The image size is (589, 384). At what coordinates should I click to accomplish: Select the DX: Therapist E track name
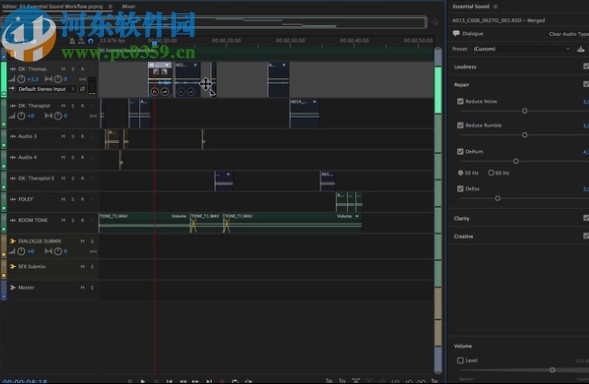point(36,178)
